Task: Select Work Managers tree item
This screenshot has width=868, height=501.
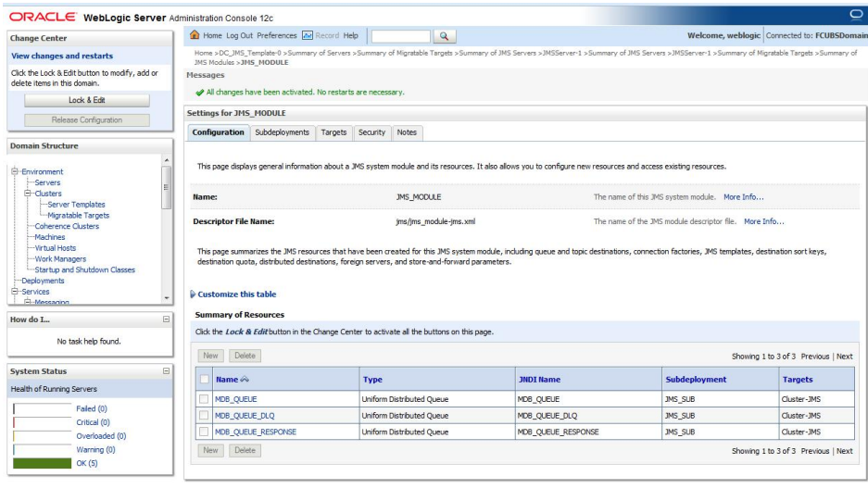Action: pos(60,258)
